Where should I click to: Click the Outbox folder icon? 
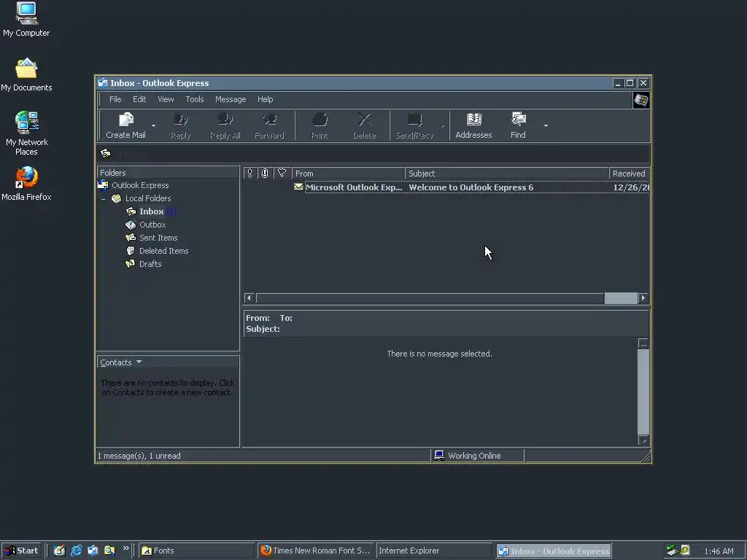[131, 225]
